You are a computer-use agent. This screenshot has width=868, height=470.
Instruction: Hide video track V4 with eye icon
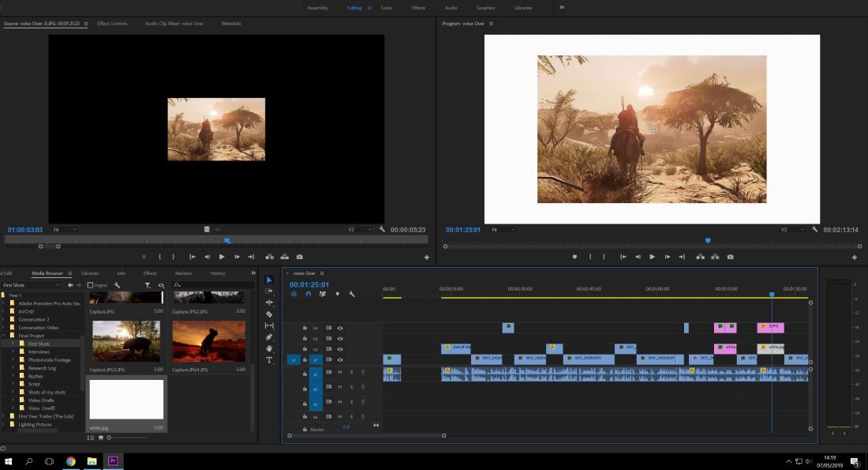[340, 328]
